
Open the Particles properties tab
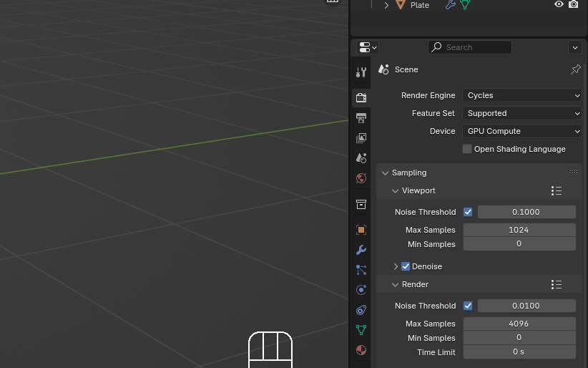pos(361,270)
